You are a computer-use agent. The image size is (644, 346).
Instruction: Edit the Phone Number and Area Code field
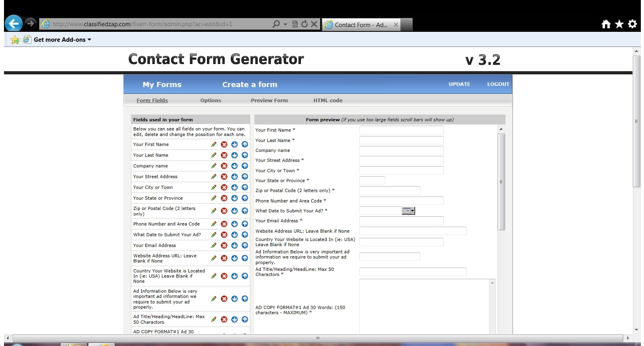(214, 224)
